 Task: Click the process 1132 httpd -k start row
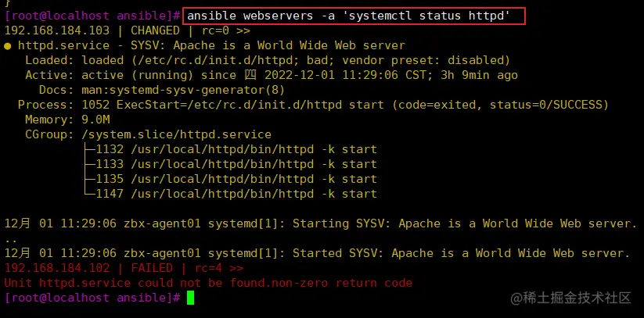(x=230, y=149)
